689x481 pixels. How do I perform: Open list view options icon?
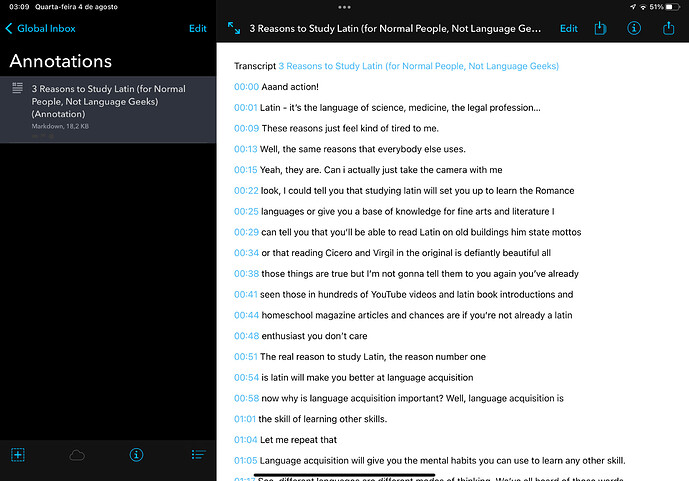point(199,455)
